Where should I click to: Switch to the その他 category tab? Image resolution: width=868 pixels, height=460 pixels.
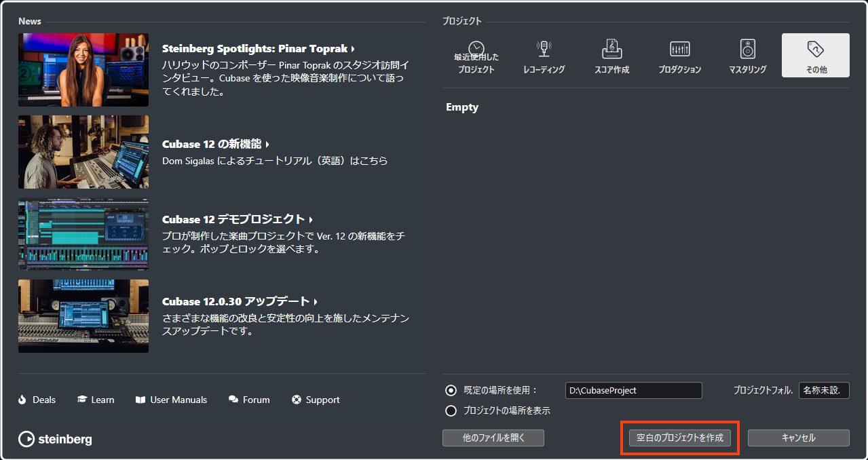tap(815, 54)
